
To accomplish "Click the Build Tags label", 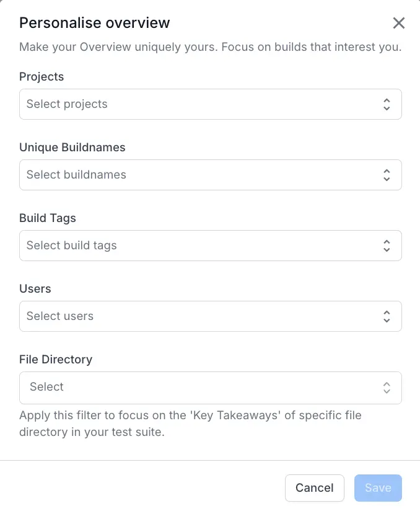I will (48, 218).
